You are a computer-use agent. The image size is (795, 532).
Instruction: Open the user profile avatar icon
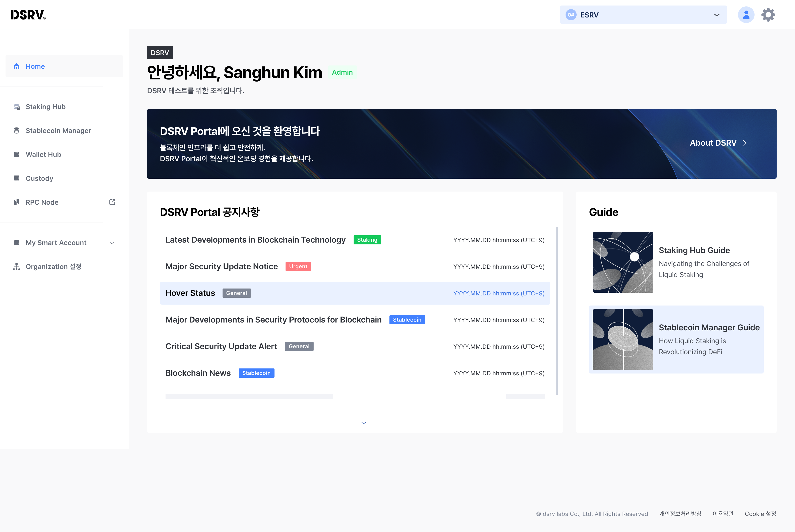coord(746,15)
